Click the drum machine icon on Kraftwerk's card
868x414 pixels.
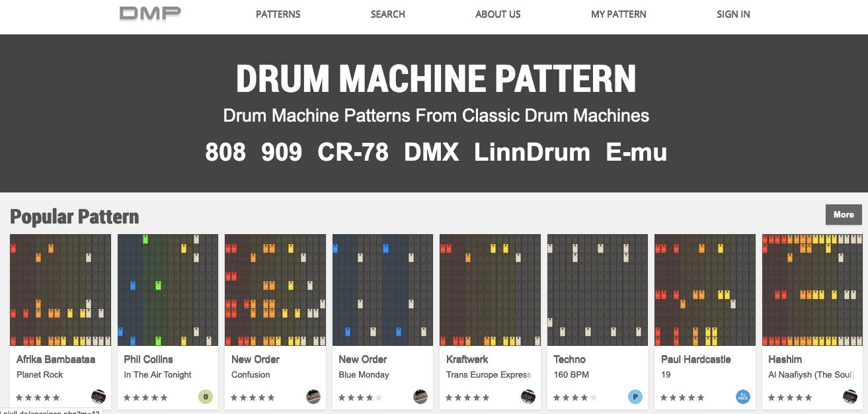tap(528, 397)
